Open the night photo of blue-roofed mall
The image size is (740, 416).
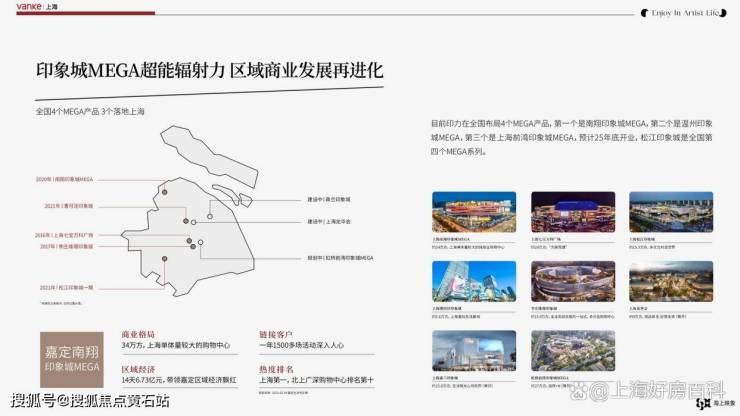pyautogui.click(x=573, y=212)
